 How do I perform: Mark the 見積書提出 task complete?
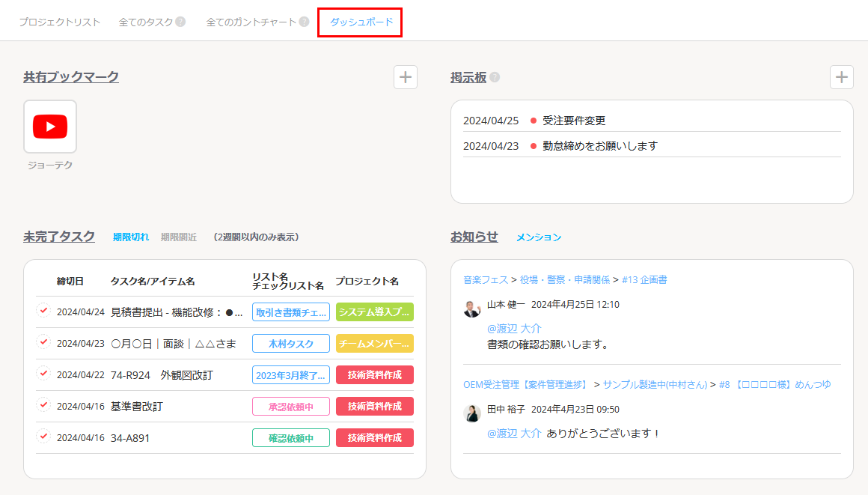[43, 312]
